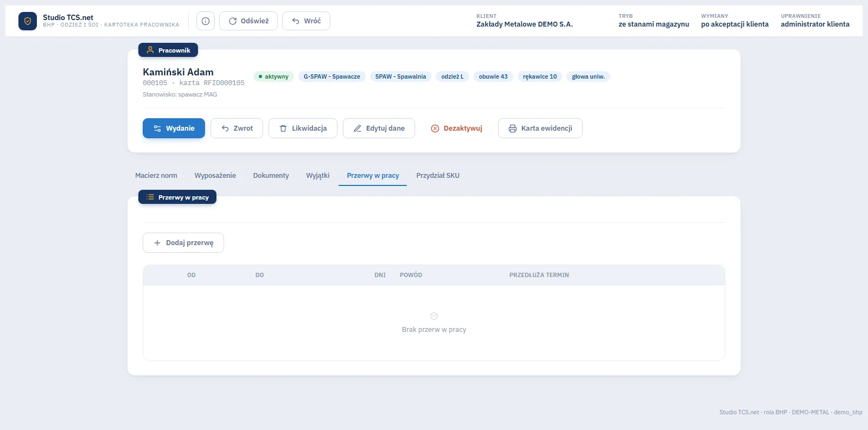
Task: Select the Dokumenty tab
Action: pyautogui.click(x=271, y=176)
